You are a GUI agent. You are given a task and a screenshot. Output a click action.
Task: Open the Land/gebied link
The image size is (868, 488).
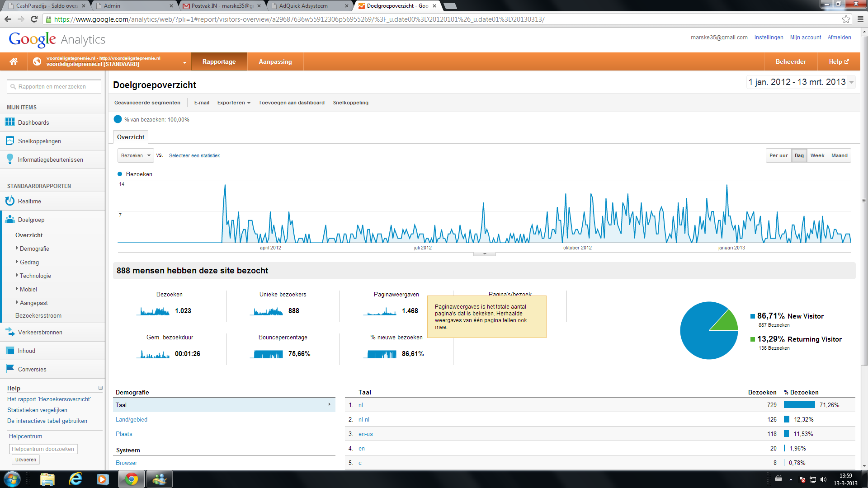(x=132, y=419)
